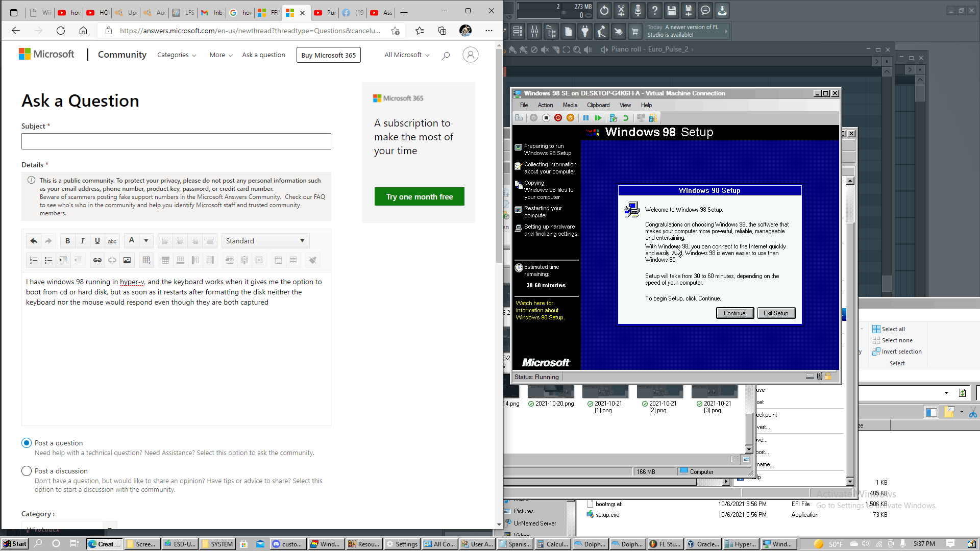Screen dimensions: 980x551
Task: Click the Windows Start button
Action: point(15,544)
